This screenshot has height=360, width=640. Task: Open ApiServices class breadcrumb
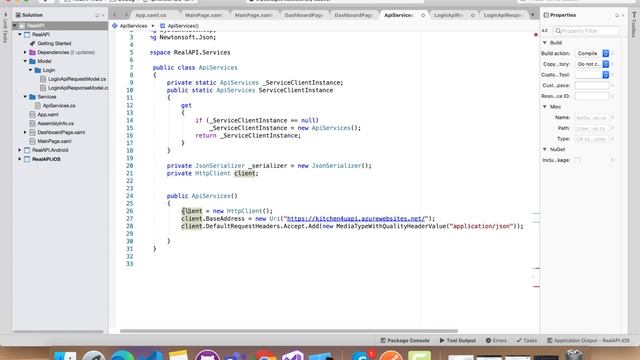(129, 26)
